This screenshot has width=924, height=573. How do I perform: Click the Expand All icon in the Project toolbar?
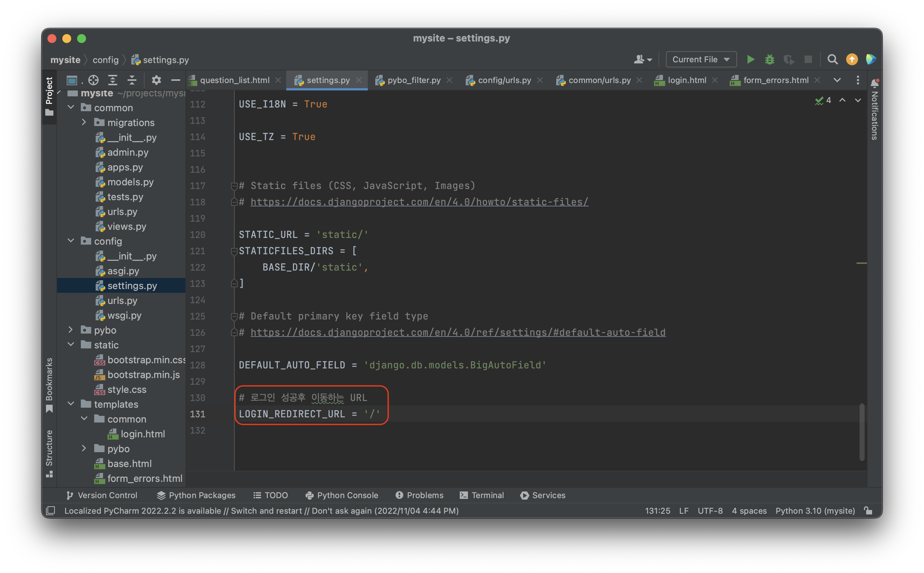click(x=113, y=80)
